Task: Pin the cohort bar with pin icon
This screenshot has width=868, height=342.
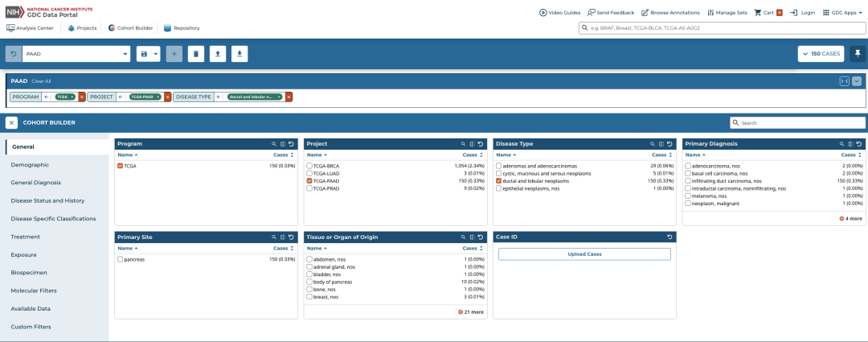Action: (858, 54)
